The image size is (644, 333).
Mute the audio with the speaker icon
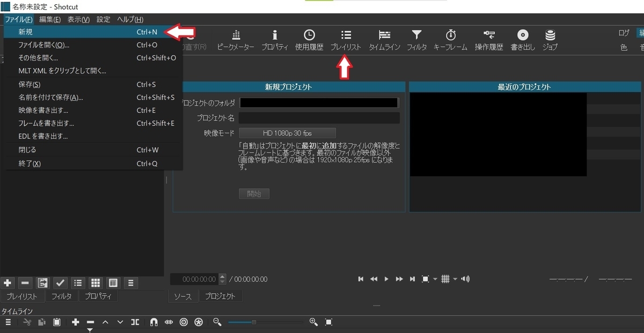coord(466,279)
